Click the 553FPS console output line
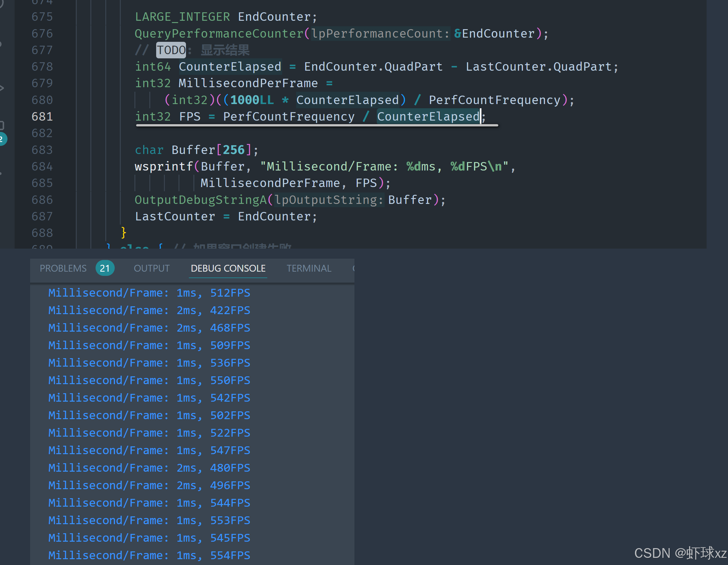 pyautogui.click(x=149, y=521)
